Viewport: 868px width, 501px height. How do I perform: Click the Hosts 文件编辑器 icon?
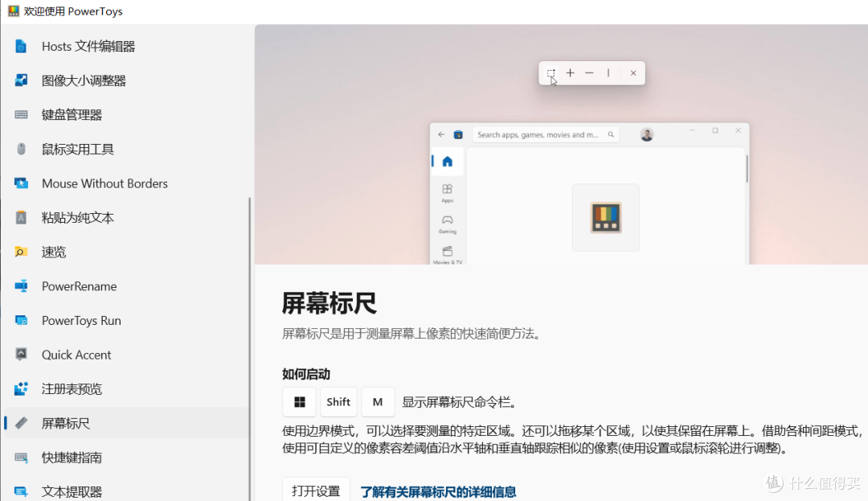[20, 46]
